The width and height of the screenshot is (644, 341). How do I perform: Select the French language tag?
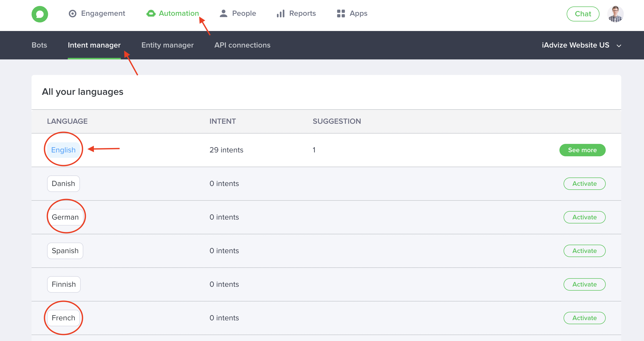(63, 318)
